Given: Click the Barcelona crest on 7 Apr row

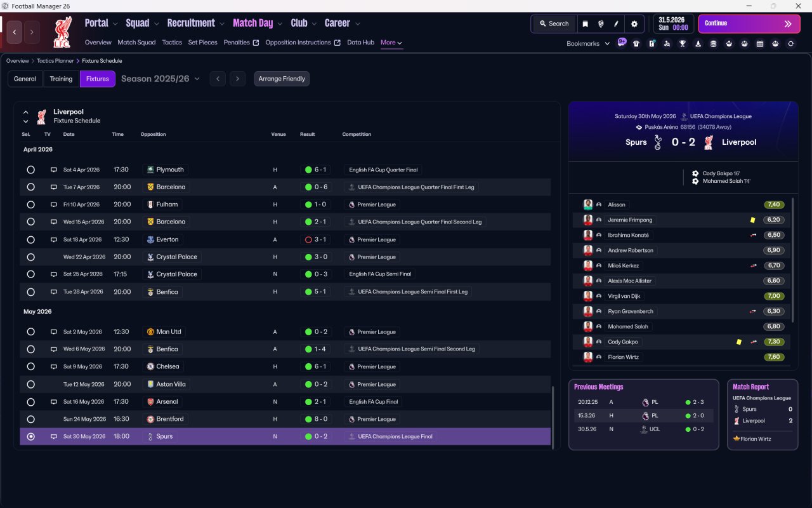Looking at the screenshot, I should coord(150,187).
